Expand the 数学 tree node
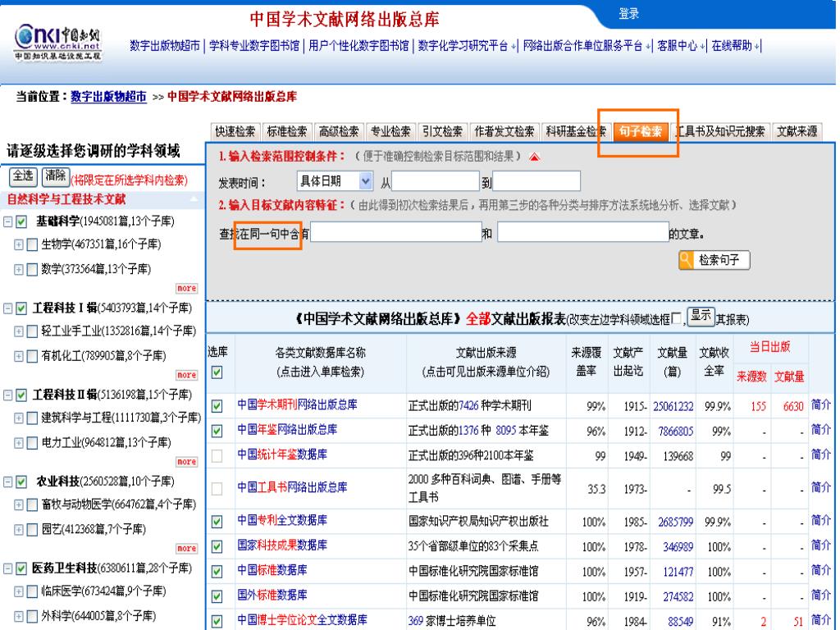The image size is (840, 630). (x=19, y=269)
